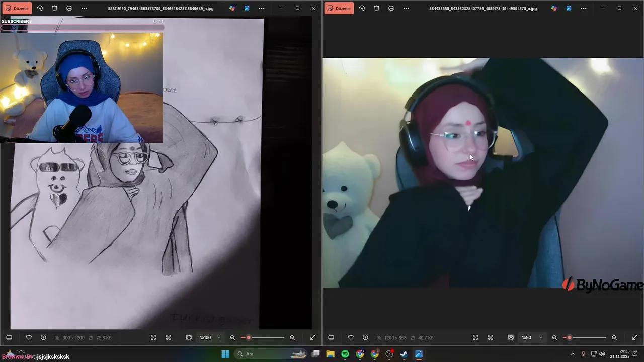Toggle fit to window in right window
Screen dimensions: 644x362
point(511,337)
